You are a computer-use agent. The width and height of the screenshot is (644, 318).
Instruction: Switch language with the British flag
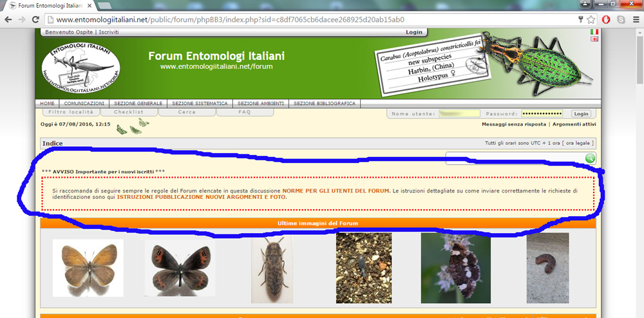point(594,39)
